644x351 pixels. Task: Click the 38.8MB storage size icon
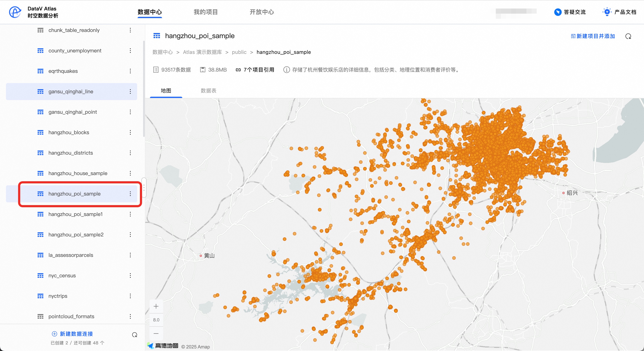(x=203, y=70)
